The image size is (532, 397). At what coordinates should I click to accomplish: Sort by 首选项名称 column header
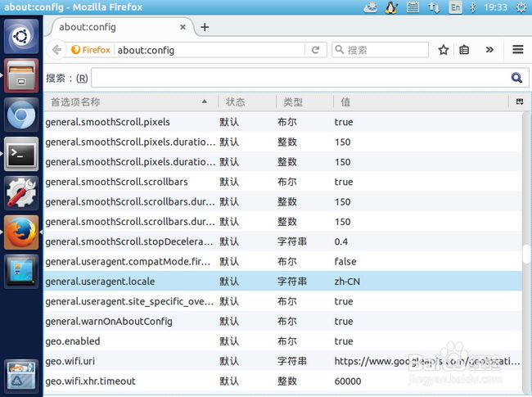coord(131,102)
